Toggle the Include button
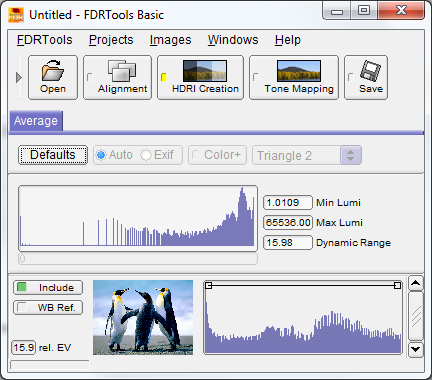The image size is (432, 380). 48,288
